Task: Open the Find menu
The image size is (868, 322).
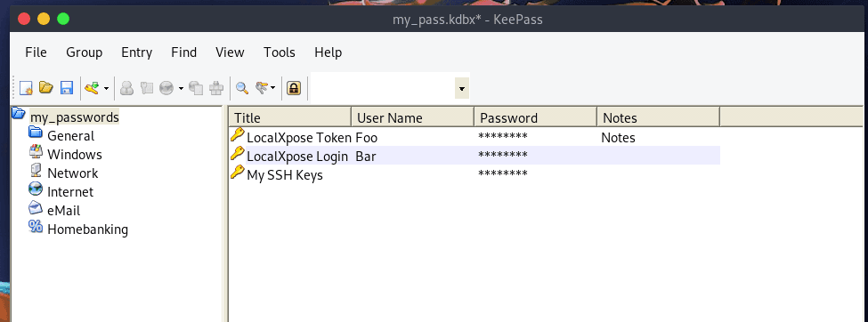Action: tap(183, 52)
